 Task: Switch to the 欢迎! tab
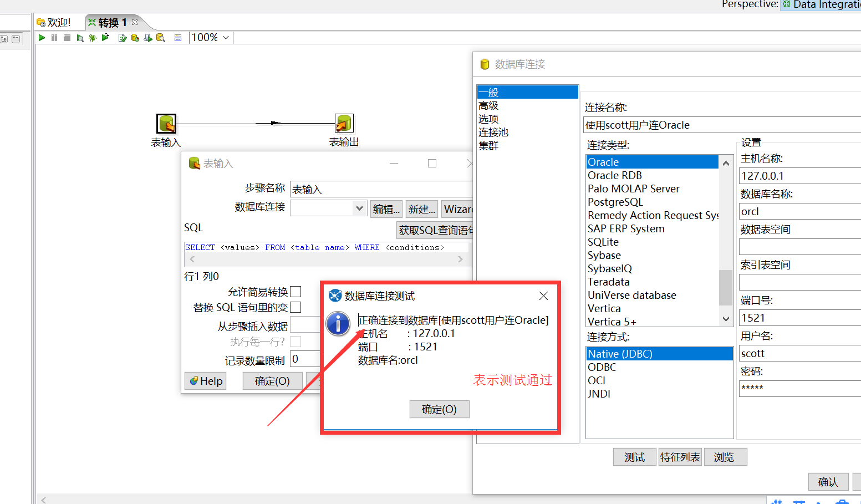54,23
